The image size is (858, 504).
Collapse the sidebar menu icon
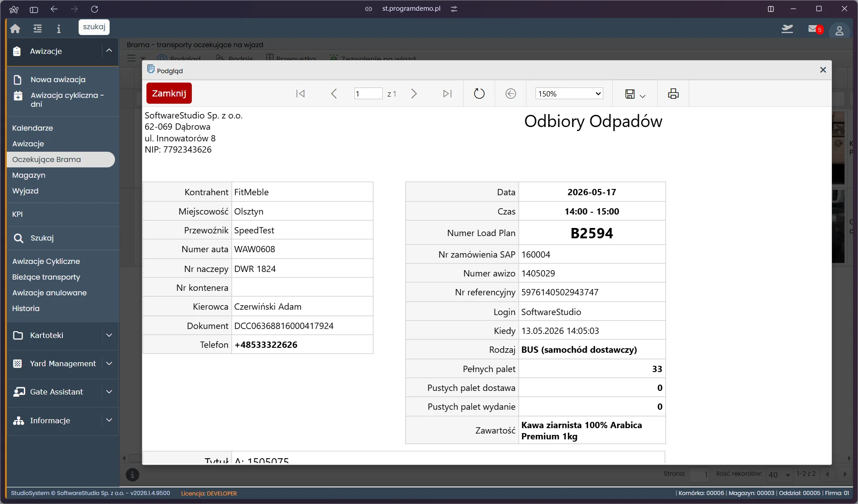click(37, 29)
